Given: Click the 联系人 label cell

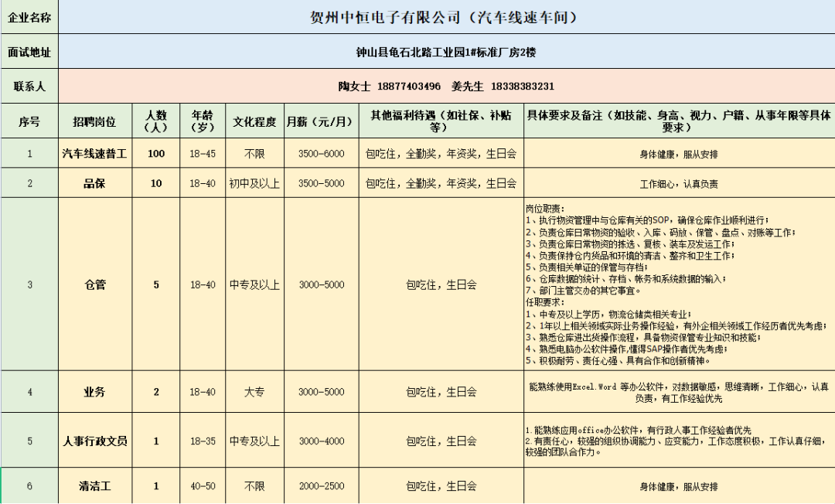Looking at the screenshot, I should pos(29,87).
